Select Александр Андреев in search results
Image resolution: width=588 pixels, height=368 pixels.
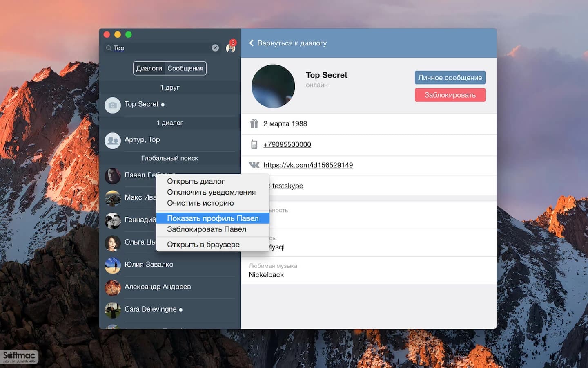(169, 288)
